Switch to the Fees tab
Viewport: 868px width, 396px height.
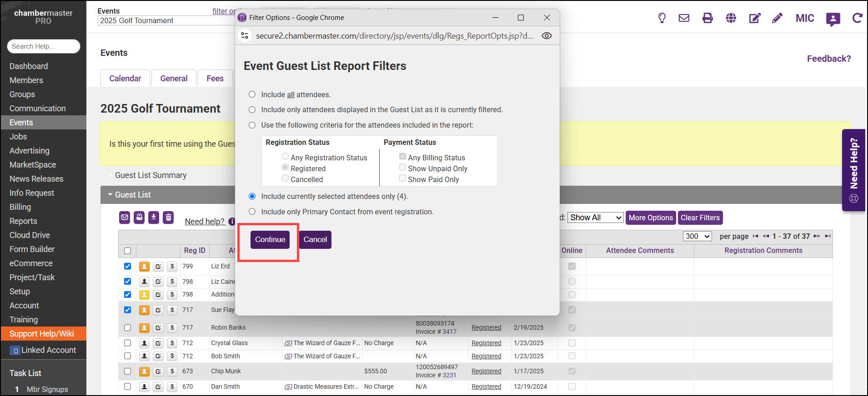[x=215, y=79]
